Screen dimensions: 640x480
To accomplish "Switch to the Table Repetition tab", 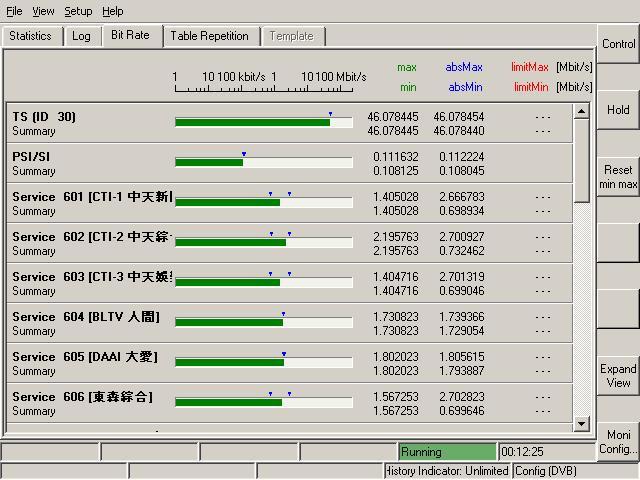I will click(209, 36).
